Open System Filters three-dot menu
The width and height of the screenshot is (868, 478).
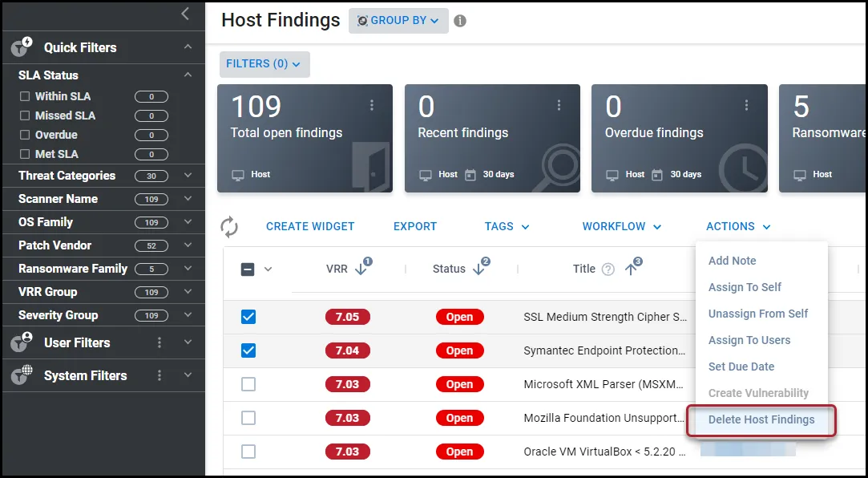[159, 375]
